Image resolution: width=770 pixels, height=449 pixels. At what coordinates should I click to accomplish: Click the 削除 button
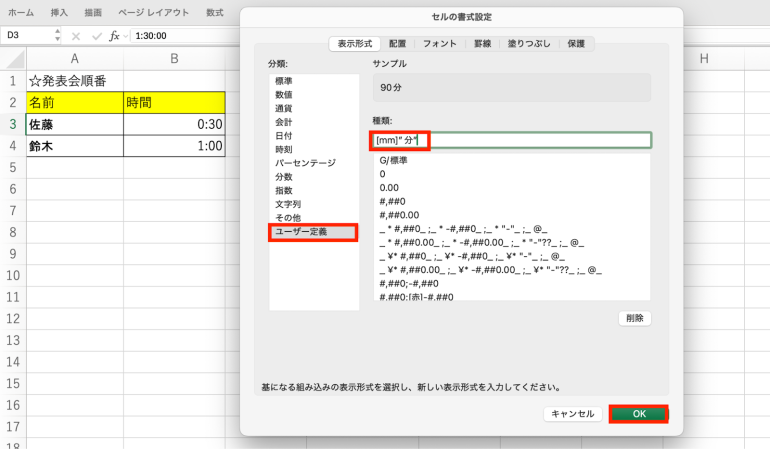coord(634,318)
